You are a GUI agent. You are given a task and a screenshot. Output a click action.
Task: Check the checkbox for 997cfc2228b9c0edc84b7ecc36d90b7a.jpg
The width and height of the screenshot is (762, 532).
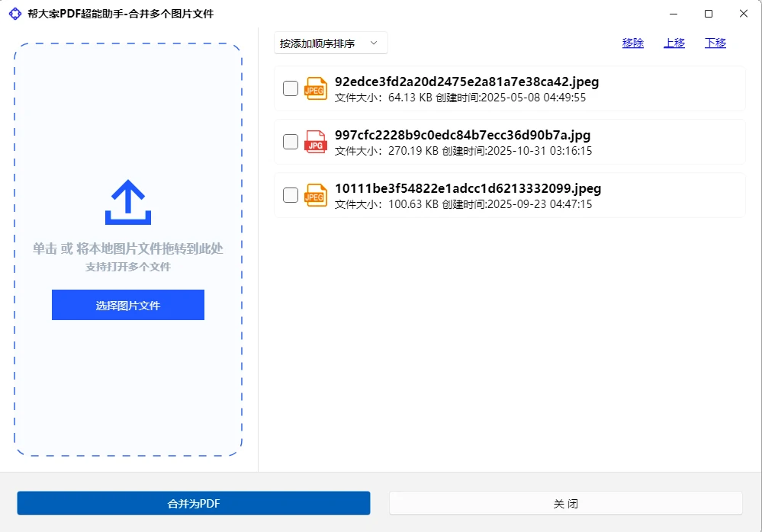[290, 142]
